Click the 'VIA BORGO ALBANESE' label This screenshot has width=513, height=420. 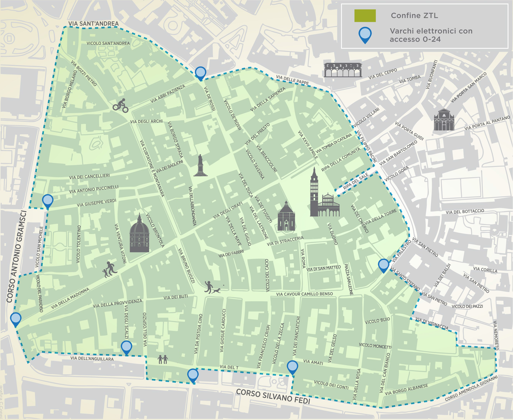[407, 389]
